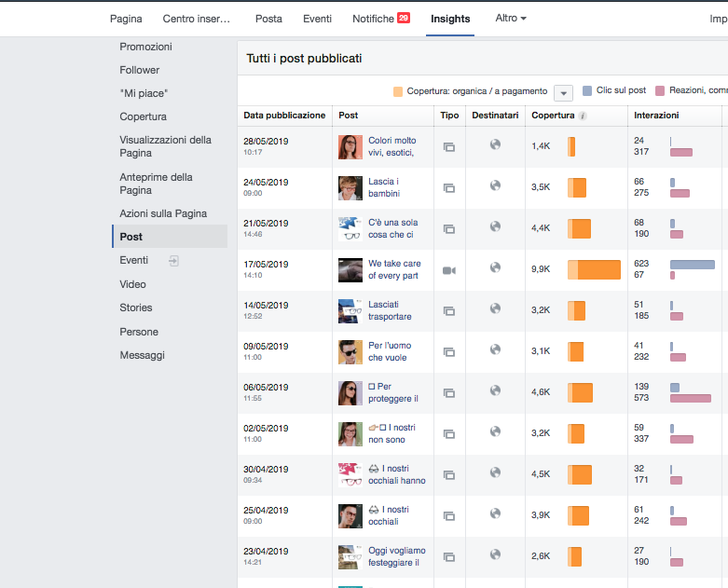
Task: Click the photo album icon for the 30/04/2019 post
Action: [x=448, y=475]
